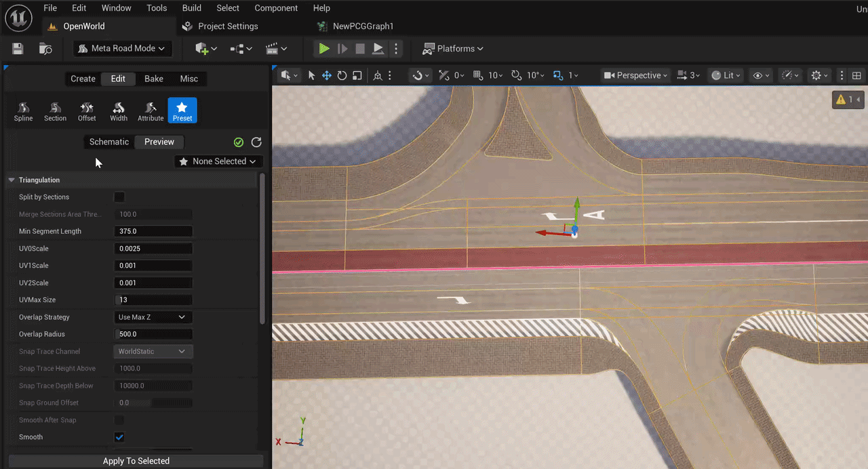868x469 pixels.
Task: Click the Skip/advance frame button
Action: point(342,49)
